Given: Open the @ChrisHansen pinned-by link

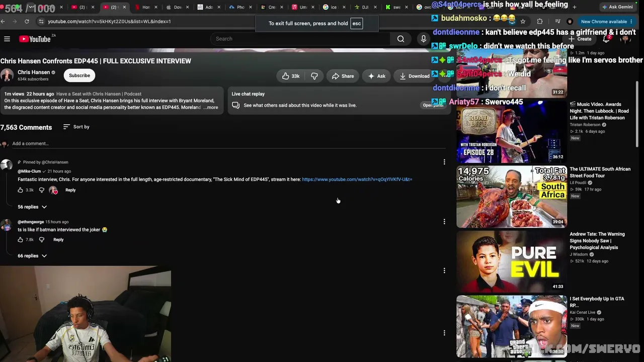Looking at the screenshot, I should (x=55, y=162).
